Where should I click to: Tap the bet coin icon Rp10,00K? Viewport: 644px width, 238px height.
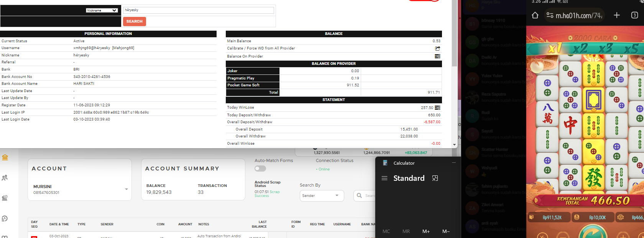[x=577, y=217]
